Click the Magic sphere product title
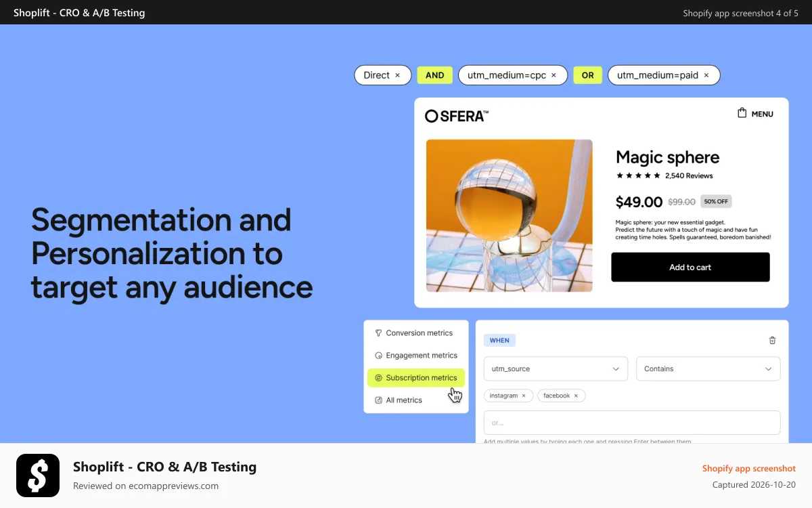Viewport: 812px width, 508px height. (667, 157)
